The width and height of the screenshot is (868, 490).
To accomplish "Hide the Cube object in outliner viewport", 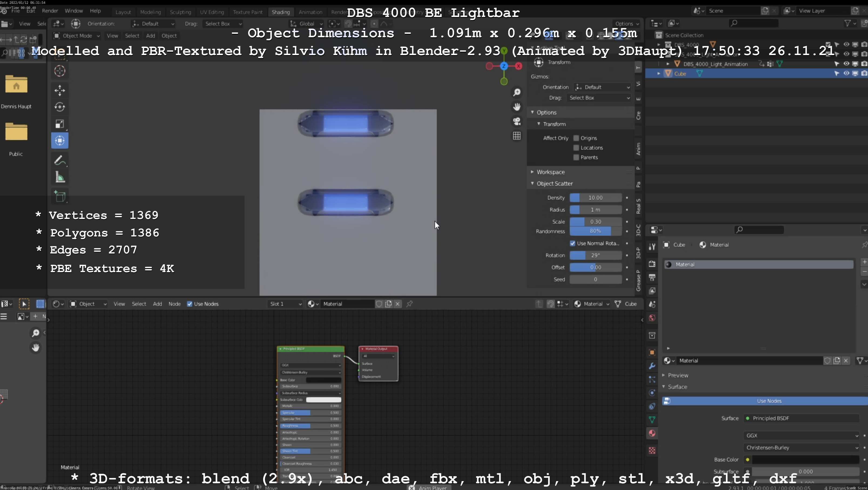I will click(x=846, y=73).
